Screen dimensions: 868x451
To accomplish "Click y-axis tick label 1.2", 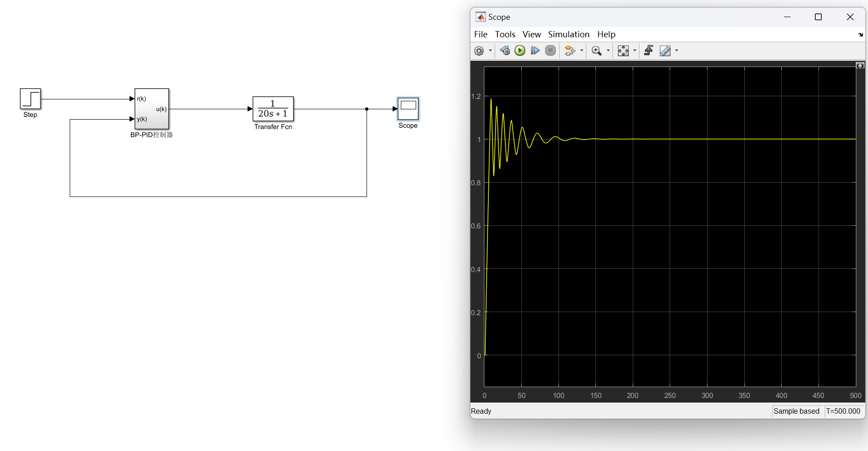I will coord(476,96).
